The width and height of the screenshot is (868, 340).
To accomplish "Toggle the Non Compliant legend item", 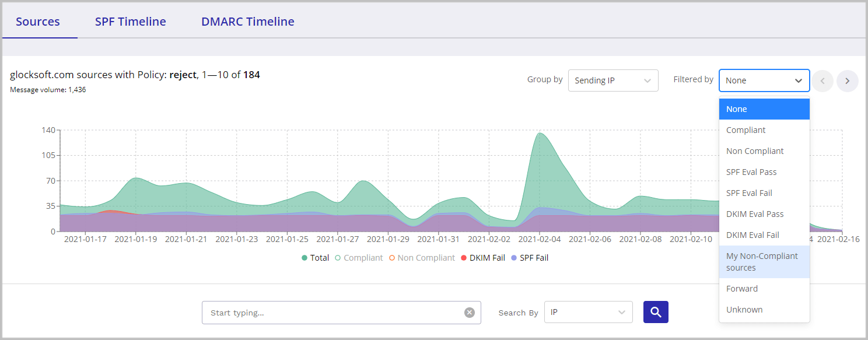I will pos(422,257).
